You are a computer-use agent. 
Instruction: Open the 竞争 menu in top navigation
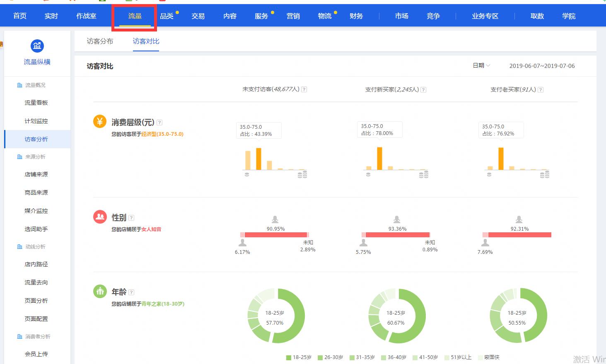pos(433,16)
